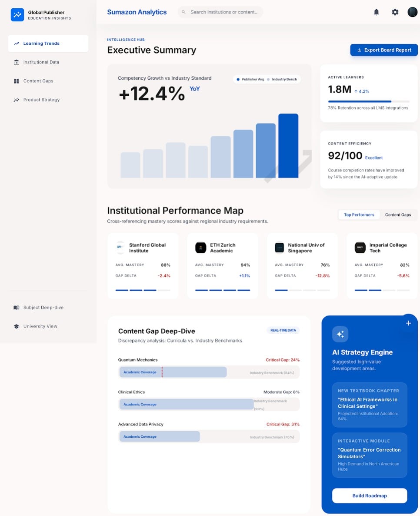Image resolution: width=420 pixels, height=516 pixels.
Task: Expand the Ethical AI Frameworks suggestion card
Action: pos(369,405)
